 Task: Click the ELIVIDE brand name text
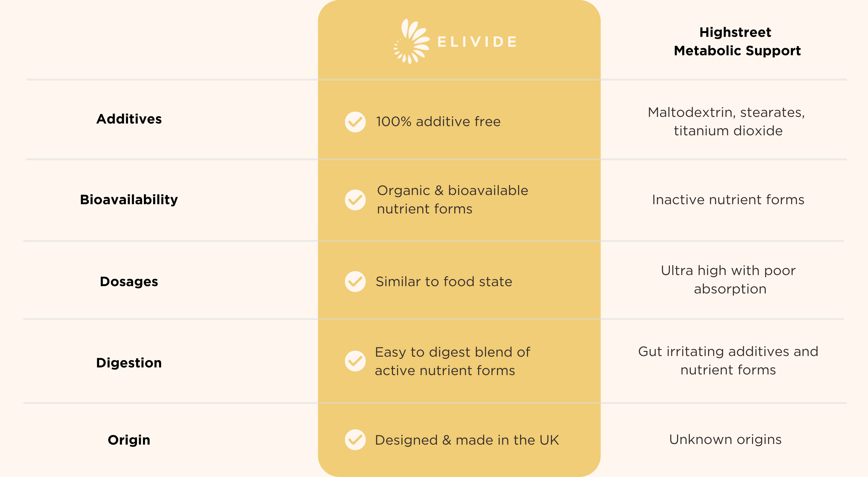pyautogui.click(x=477, y=42)
